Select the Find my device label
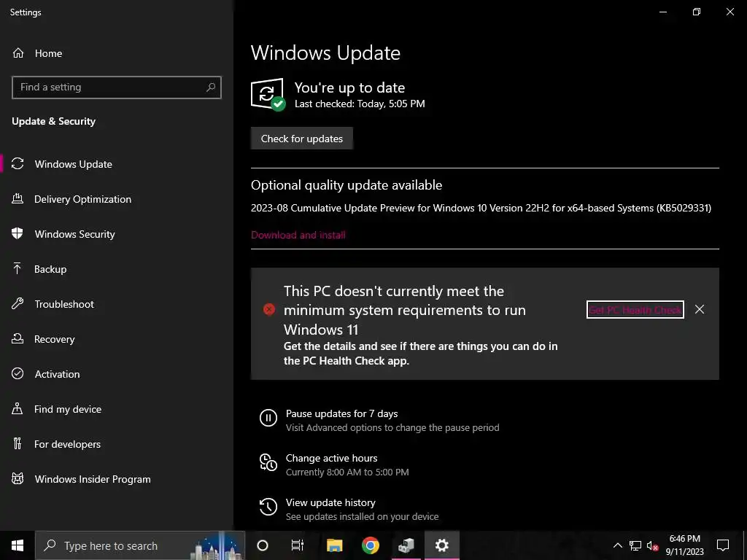Image resolution: width=747 pixels, height=560 pixels. pos(68,409)
